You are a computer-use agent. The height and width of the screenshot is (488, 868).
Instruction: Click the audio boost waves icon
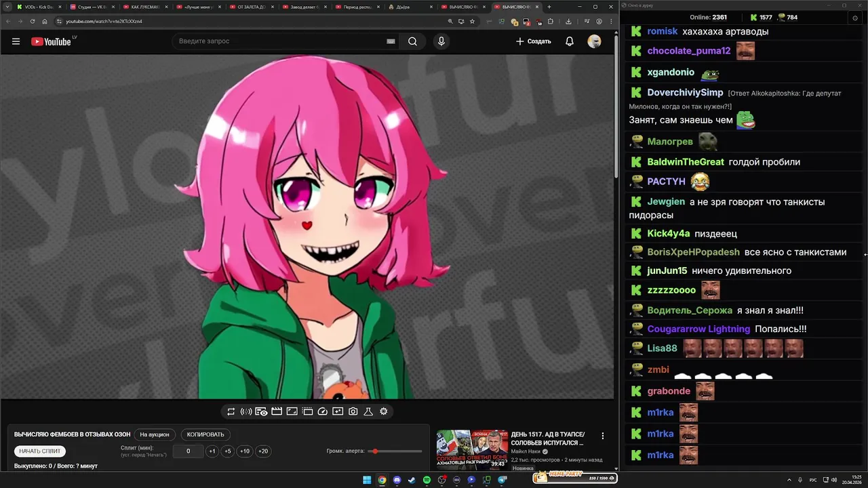click(x=246, y=411)
